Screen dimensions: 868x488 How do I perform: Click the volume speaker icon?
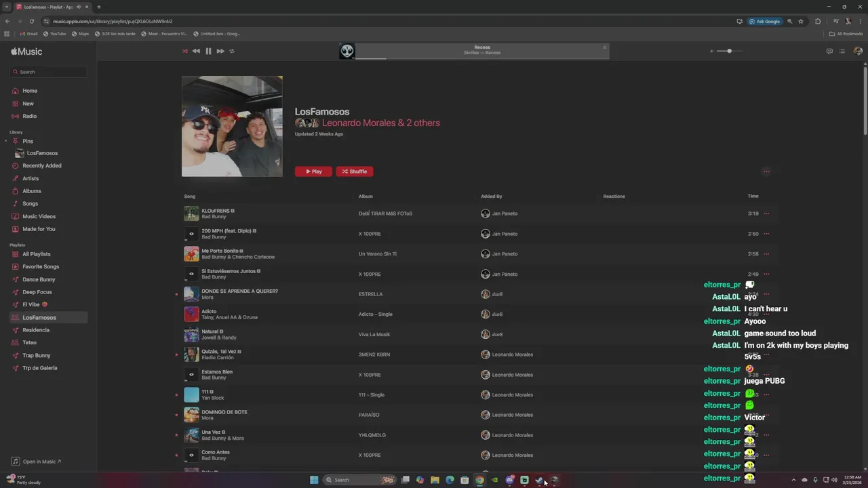(x=712, y=51)
